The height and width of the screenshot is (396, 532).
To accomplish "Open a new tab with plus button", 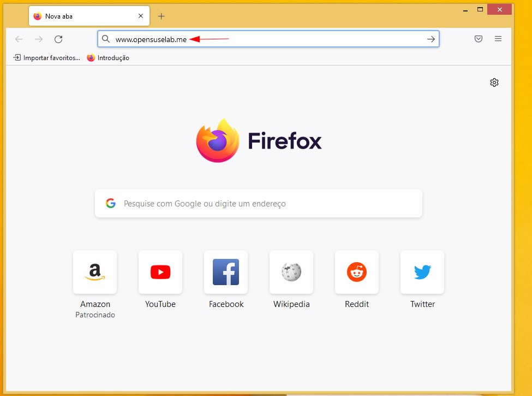I will coord(161,16).
